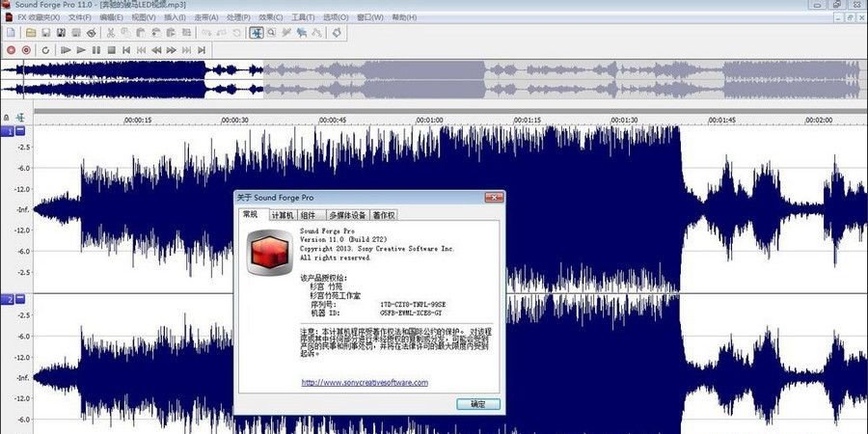Click the 确定 button in About dialog

(478, 403)
